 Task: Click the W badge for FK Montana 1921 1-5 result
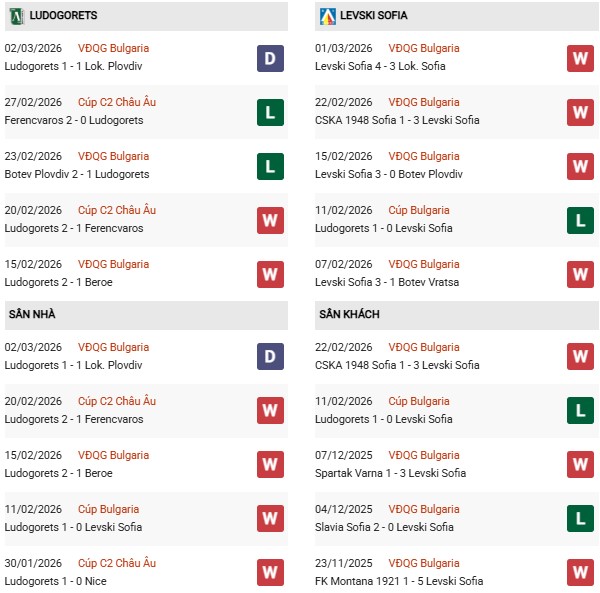coord(580,572)
